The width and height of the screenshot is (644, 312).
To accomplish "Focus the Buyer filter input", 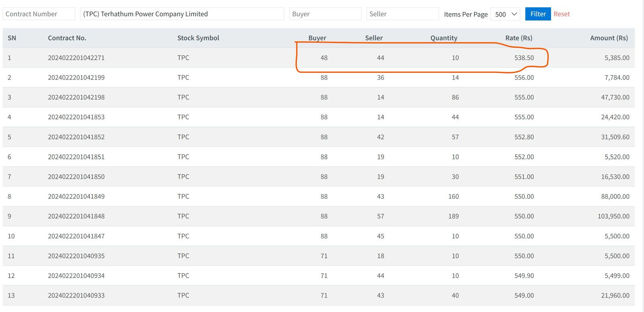I will tap(325, 14).
